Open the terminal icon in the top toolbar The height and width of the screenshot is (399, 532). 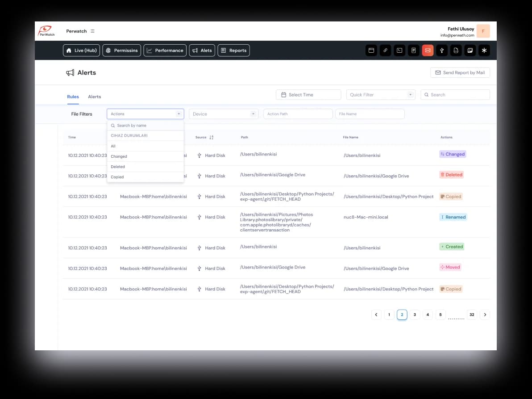pos(399,50)
